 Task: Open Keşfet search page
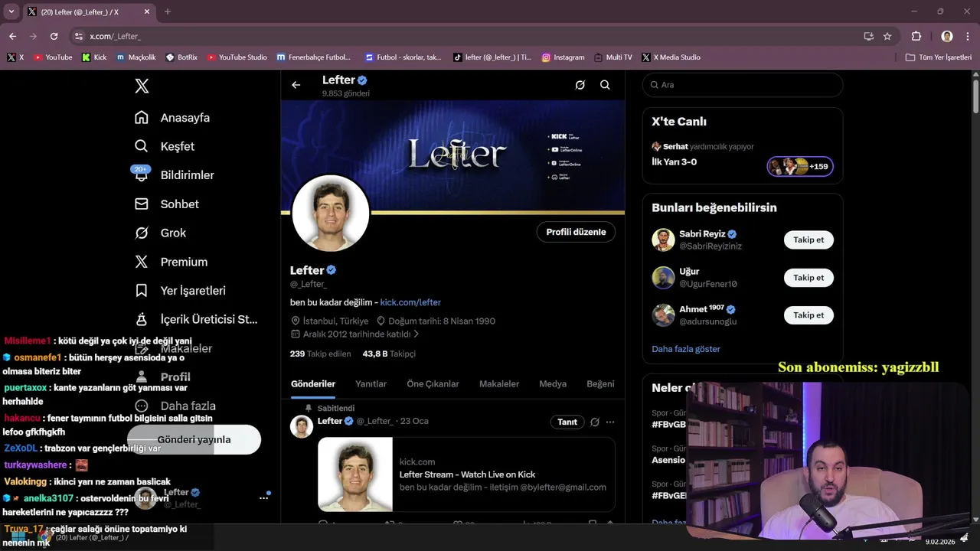[165, 146]
